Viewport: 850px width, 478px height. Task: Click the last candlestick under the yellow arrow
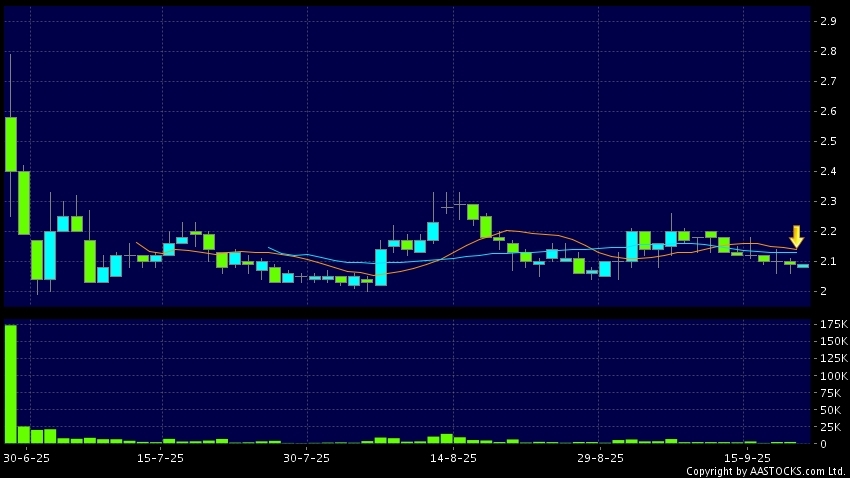802,265
